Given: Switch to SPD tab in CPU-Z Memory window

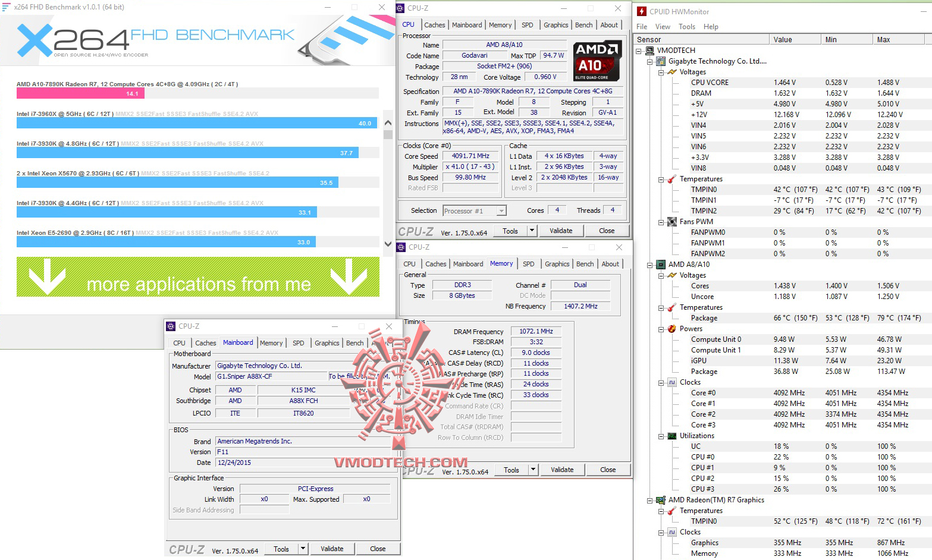Looking at the screenshot, I should [x=528, y=264].
